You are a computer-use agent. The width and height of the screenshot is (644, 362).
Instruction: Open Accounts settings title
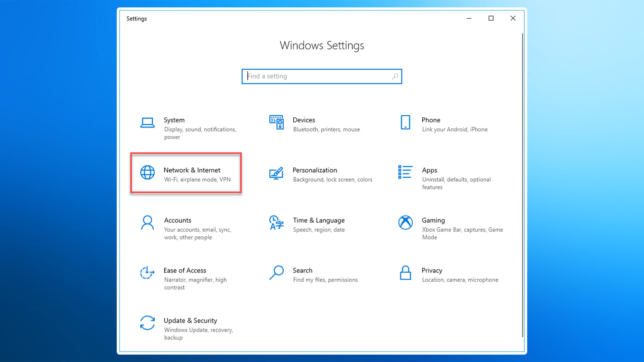coord(177,220)
